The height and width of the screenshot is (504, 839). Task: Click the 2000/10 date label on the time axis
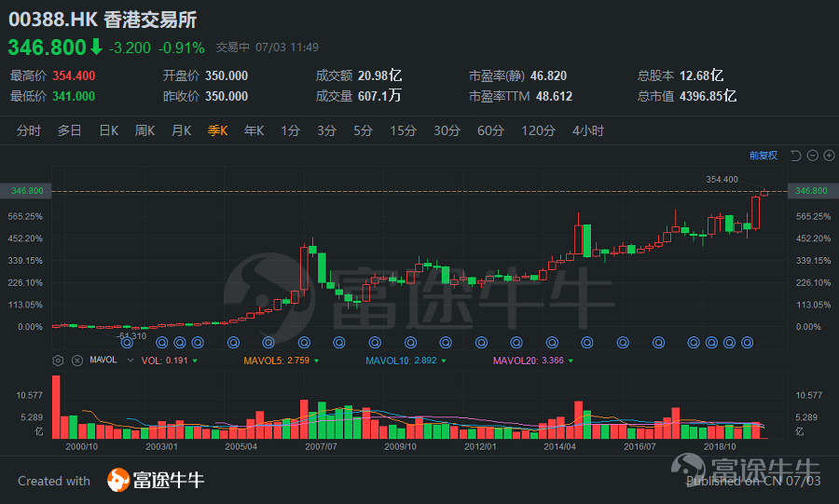tap(82, 447)
